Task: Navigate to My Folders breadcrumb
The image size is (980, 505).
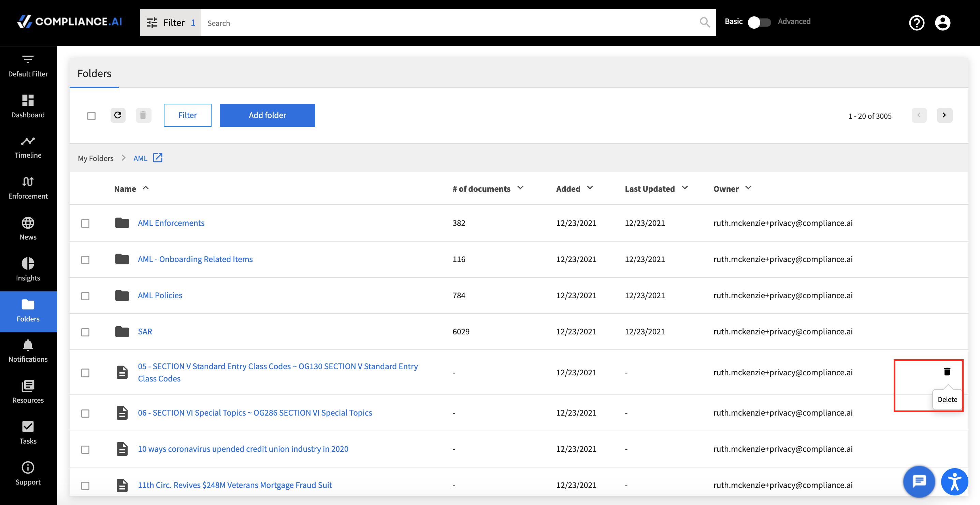Action: [96, 158]
